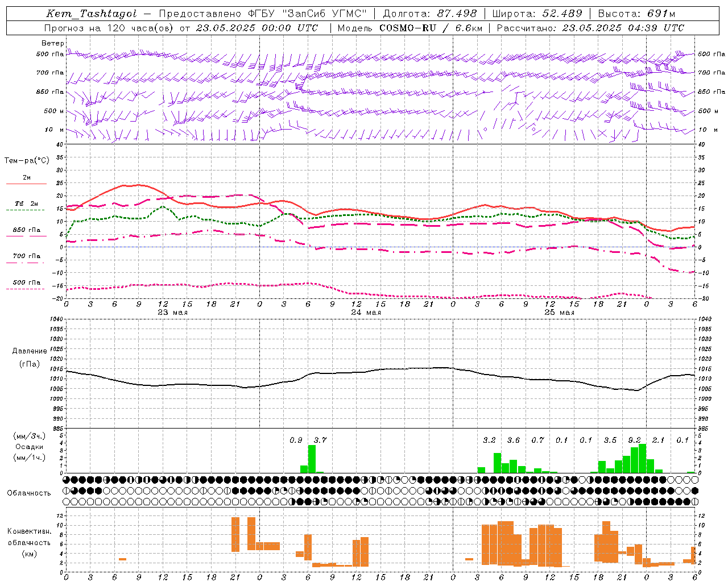This screenshot has width=728, height=582.
Task: Click the dash-dot line sample under 700 гПа legend
Action: 26,263
